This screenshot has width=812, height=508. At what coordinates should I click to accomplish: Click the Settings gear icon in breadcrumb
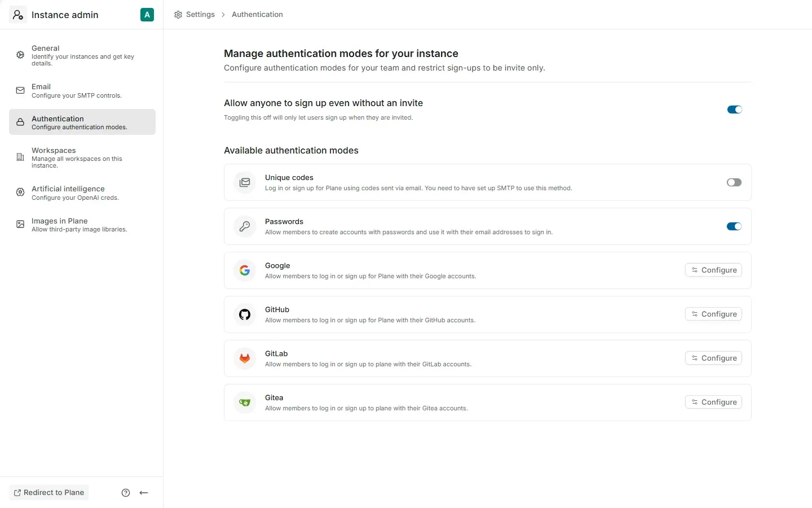pos(178,15)
